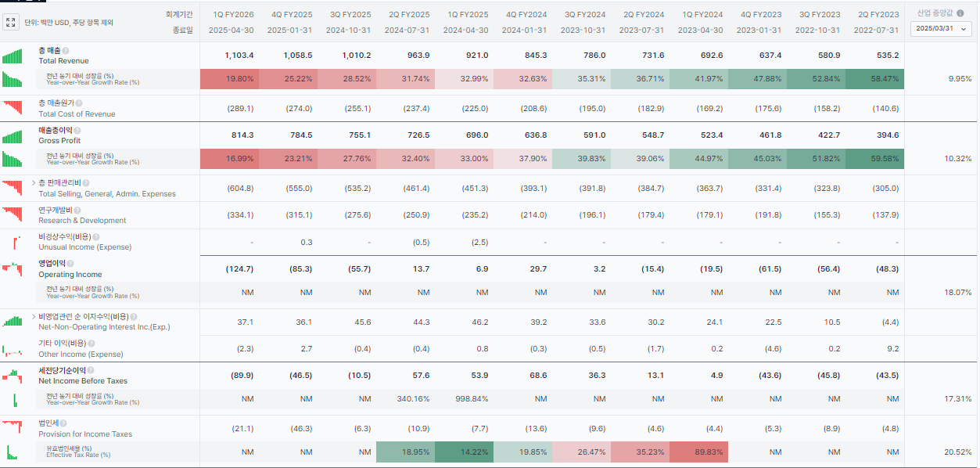
Task: Click the Total Revenue sparkline chart icon
Action: tap(12, 56)
